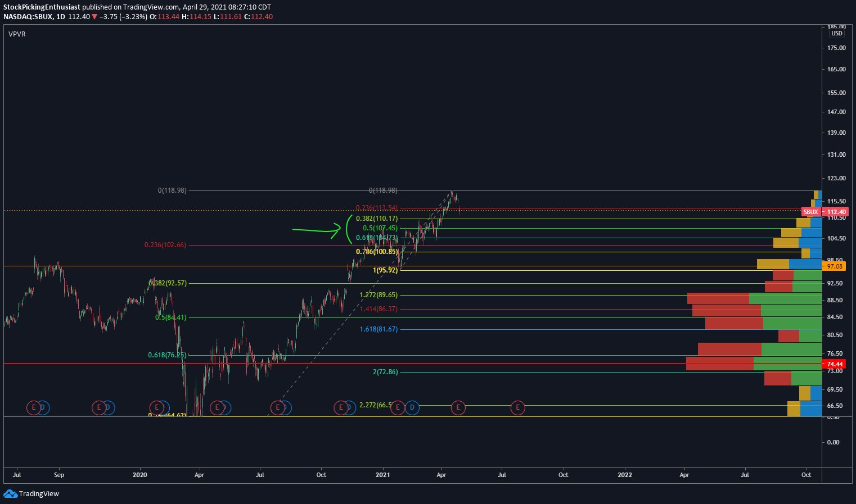The width and height of the screenshot is (856, 504).
Task: Click the earnings E marker next to 2.272(66.5 label
Action: [398, 407]
